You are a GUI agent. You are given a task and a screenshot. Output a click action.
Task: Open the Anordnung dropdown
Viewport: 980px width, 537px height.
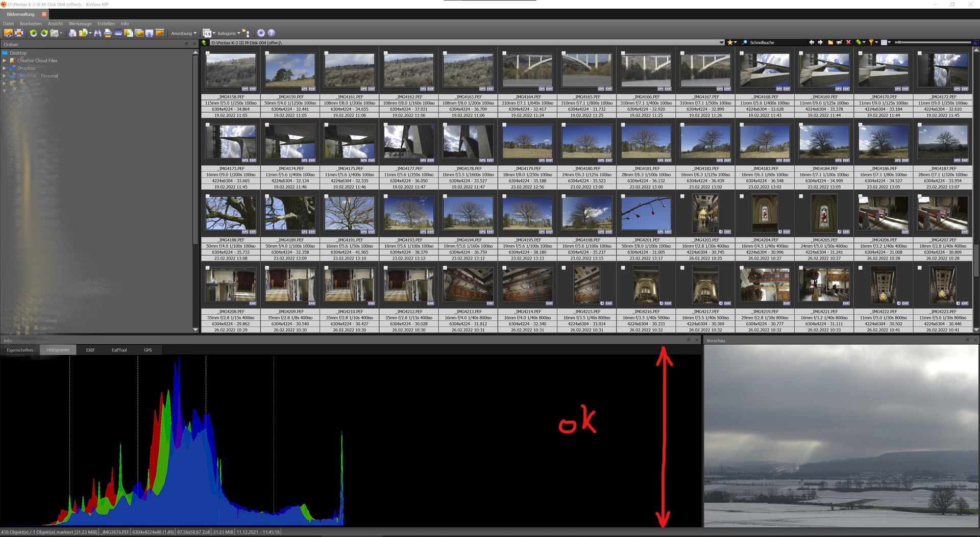coord(183,34)
